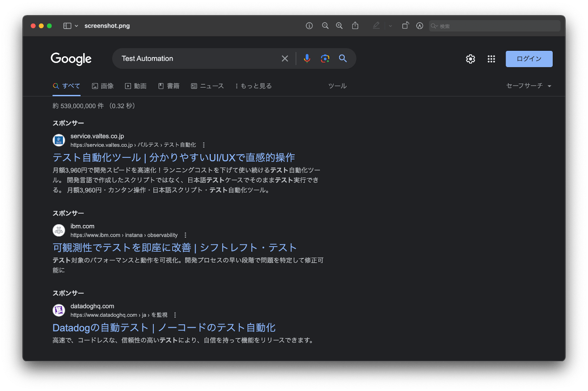Screen dimensions: 588x391
Task: Open テスト自動化ツール headline link
Action: click(x=174, y=157)
